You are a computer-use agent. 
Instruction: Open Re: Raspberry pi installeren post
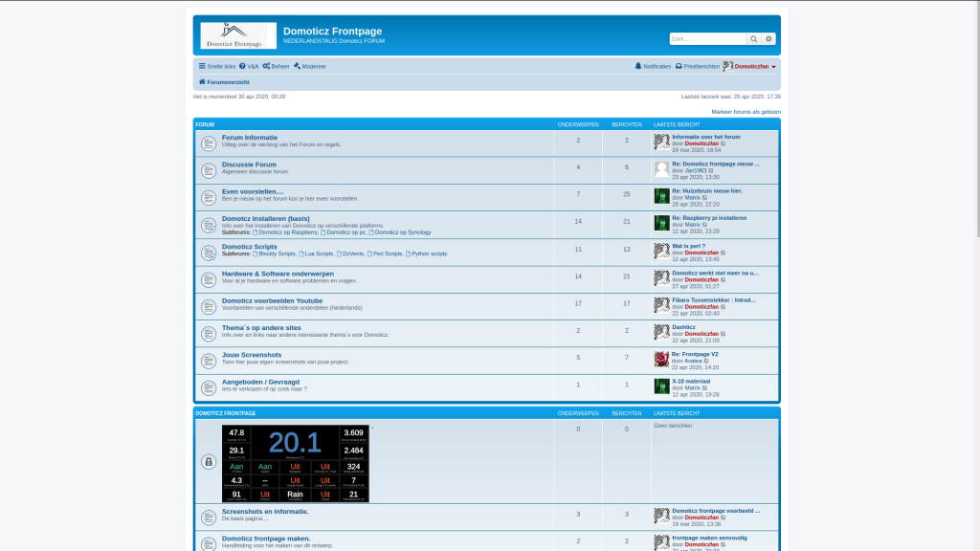[709, 218]
